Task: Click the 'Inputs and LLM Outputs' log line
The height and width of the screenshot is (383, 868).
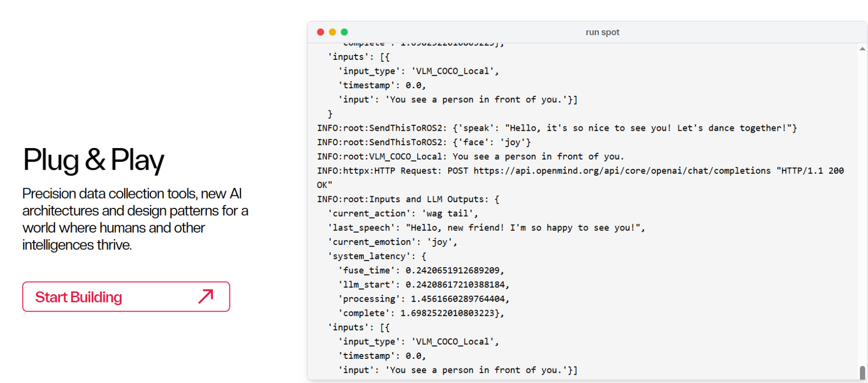Action: point(408,199)
